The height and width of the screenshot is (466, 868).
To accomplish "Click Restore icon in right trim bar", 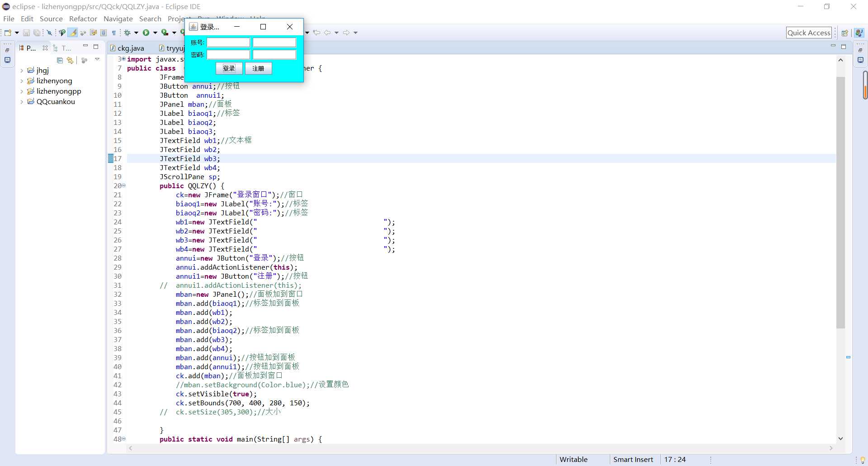I will 860,50.
